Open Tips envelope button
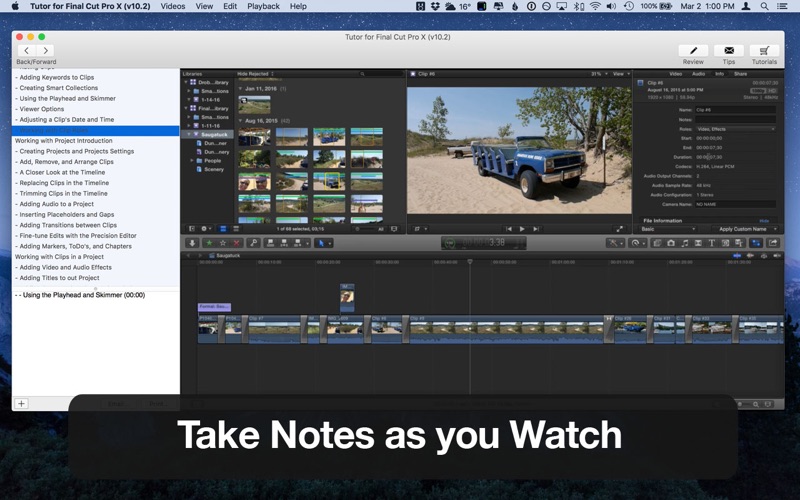Screen dimensions: 800x500 coord(729,51)
